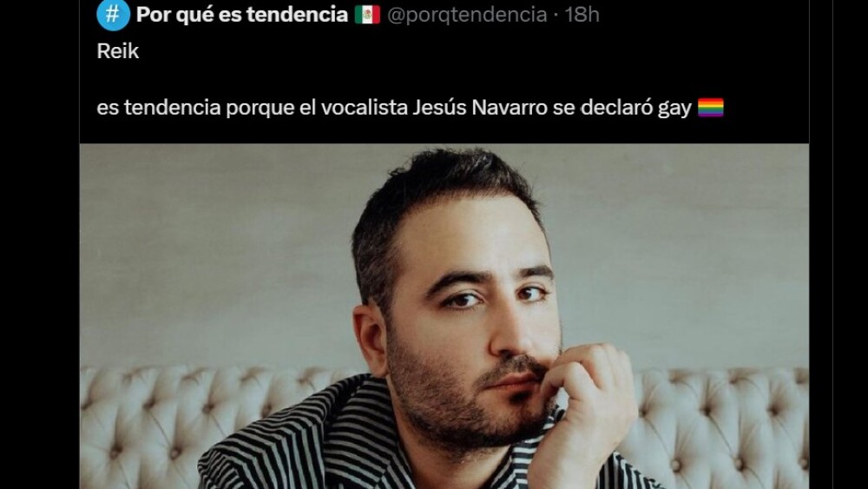The height and width of the screenshot is (489, 868).
Task: Open the tweet via the 18h timestamp
Action: click(582, 15)
